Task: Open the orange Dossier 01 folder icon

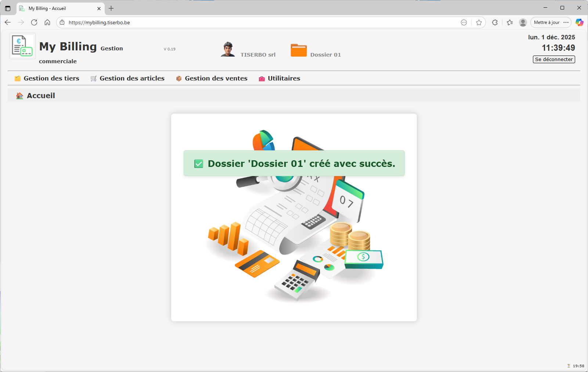Action: (x=299, y=50)
